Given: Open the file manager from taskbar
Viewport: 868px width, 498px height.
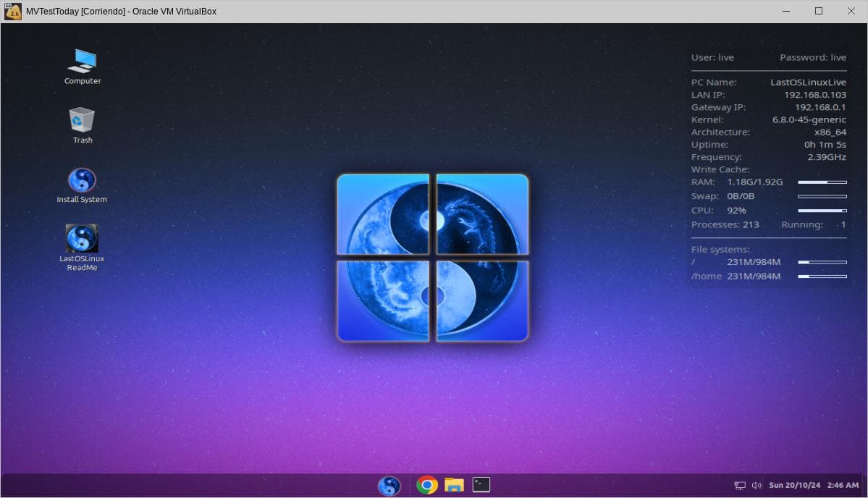Looking at the screenshot, I should pyautogui.click(x=454, y=485).
